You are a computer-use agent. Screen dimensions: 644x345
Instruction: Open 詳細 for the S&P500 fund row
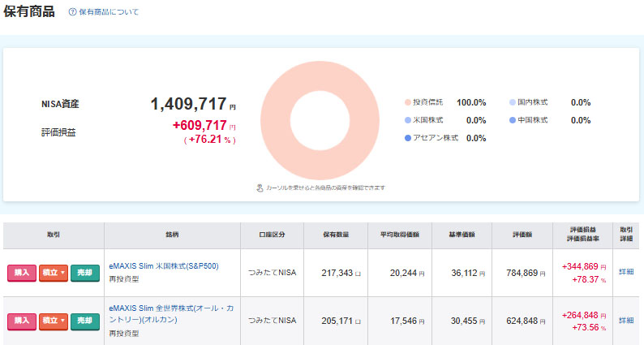pyautogui.click(x=626, y=273)
